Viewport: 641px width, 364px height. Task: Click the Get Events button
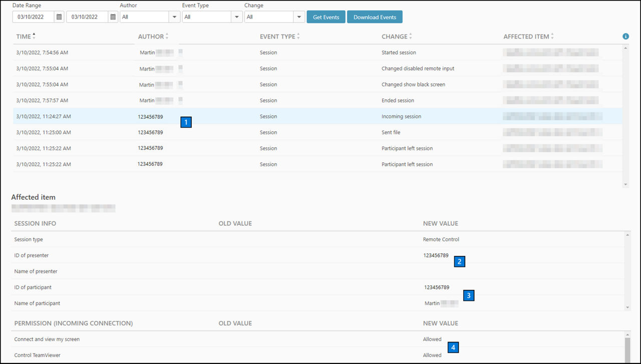[326, 17]
